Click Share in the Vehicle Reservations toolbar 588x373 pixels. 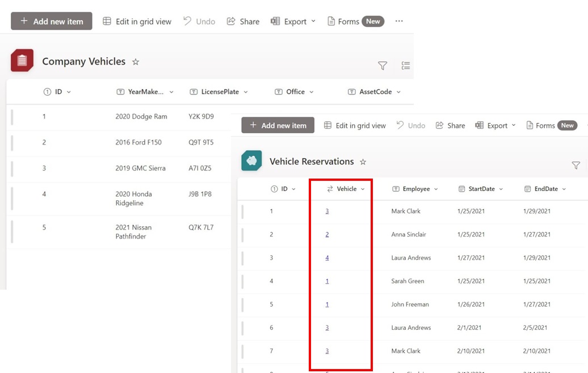coord(450,125)
